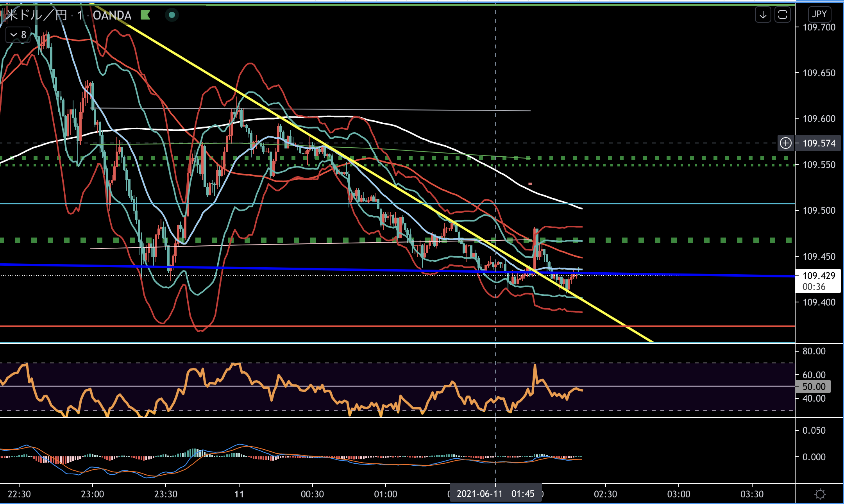Open chart settings gear at bottom right
Screen dimensions: 844x504
tap(820, 494)
